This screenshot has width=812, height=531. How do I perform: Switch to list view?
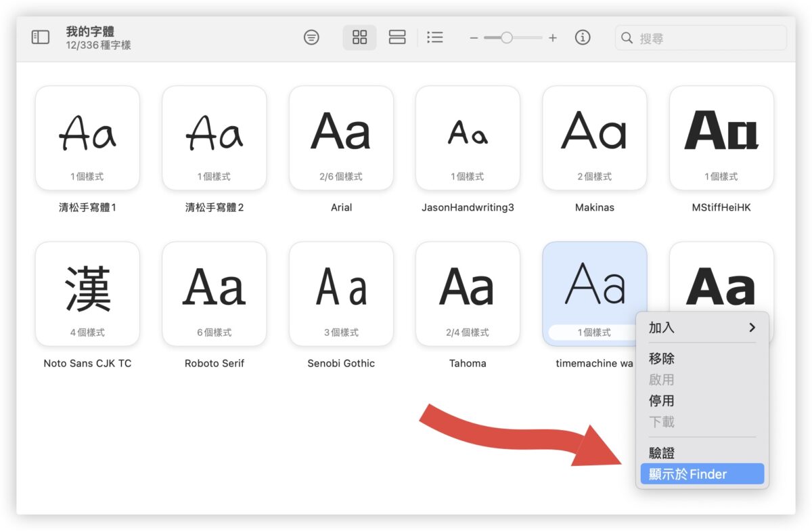tap(435, 37)
